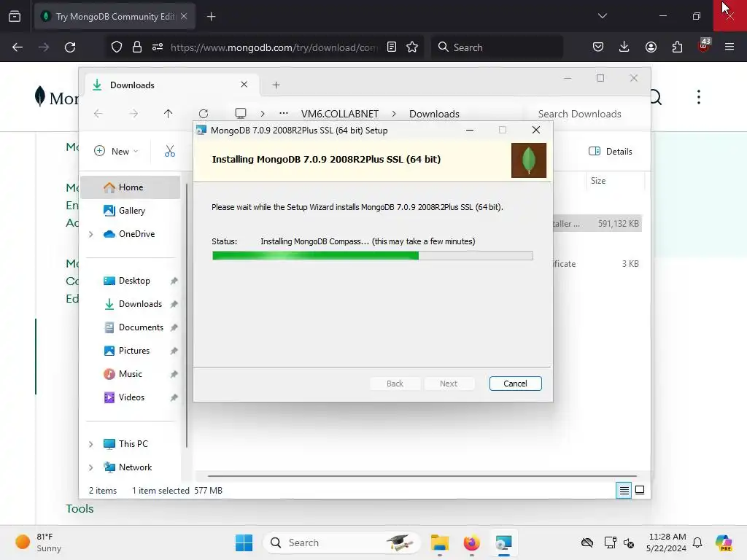
Task: Click Explorer back navigation arrow
Action: (x=98, y=113)
